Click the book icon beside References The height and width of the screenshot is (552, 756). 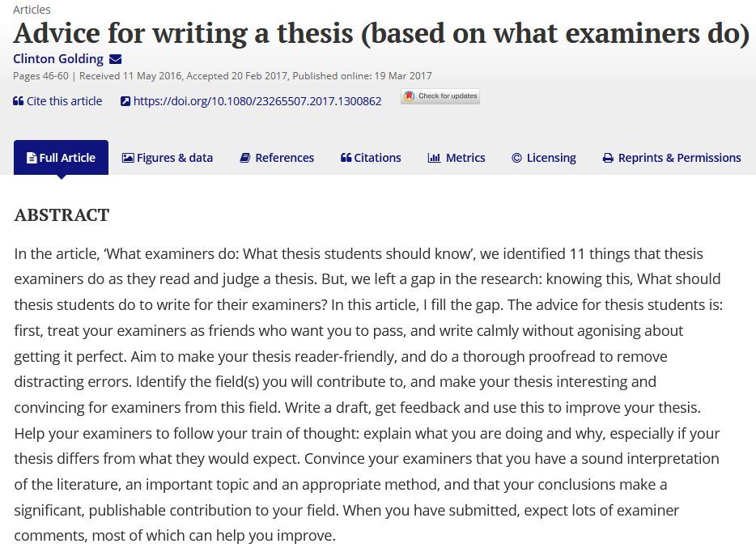point(245,158)
